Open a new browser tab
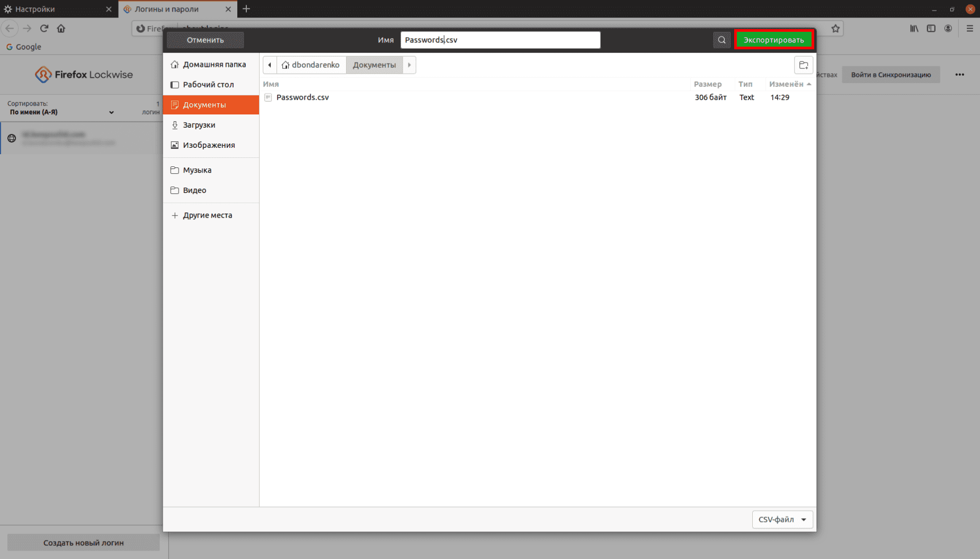The width and height of the screenshot is (980, 559). tap(246, 9)
